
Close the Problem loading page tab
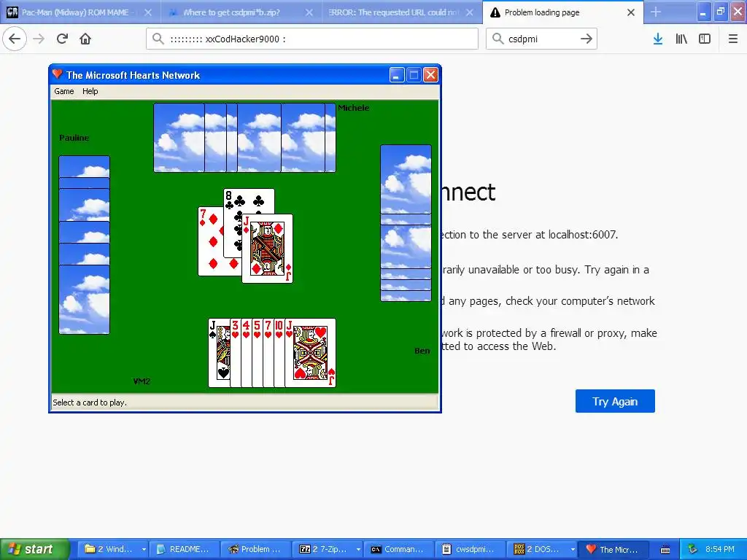point(631,12)
